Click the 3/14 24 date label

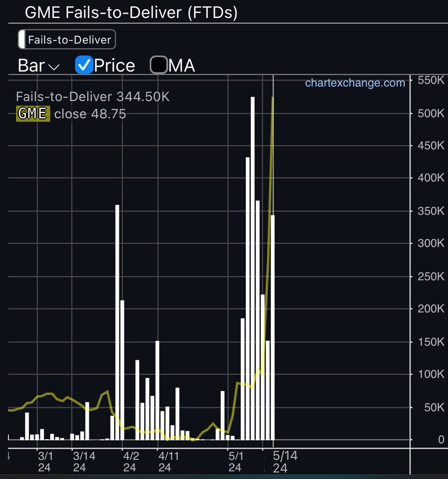tap(84, 461)
